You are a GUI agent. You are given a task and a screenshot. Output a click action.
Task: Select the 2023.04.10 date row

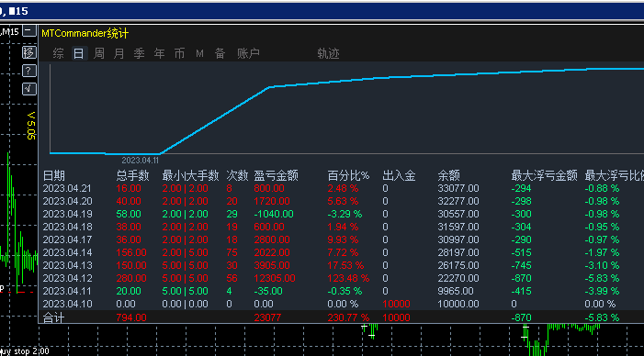click(x=67, y=304)
